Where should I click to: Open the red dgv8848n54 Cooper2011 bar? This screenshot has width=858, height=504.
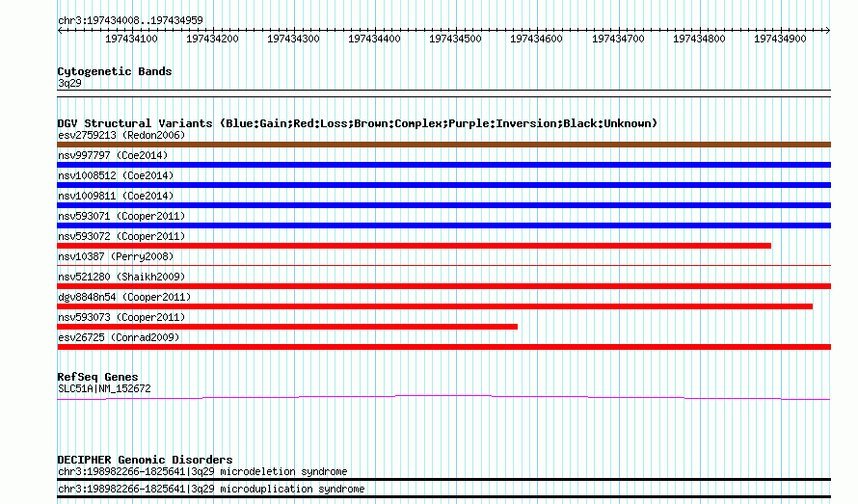(x=435, y=306)
